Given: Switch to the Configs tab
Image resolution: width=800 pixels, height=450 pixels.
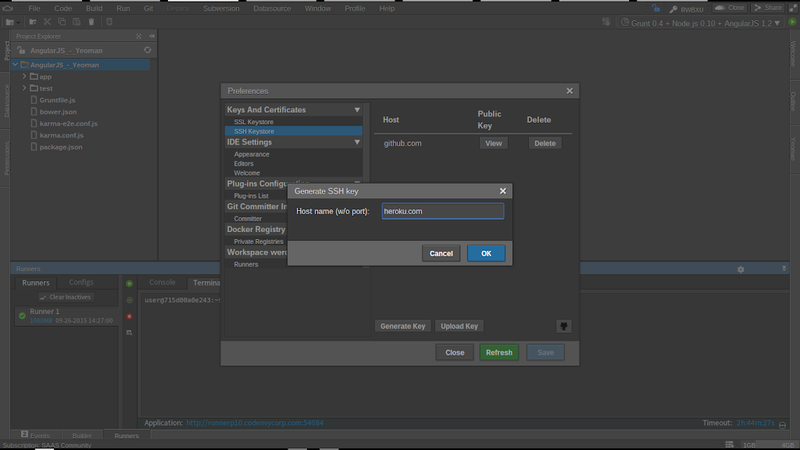Looking at the screenshot, I should click(81, 283).
